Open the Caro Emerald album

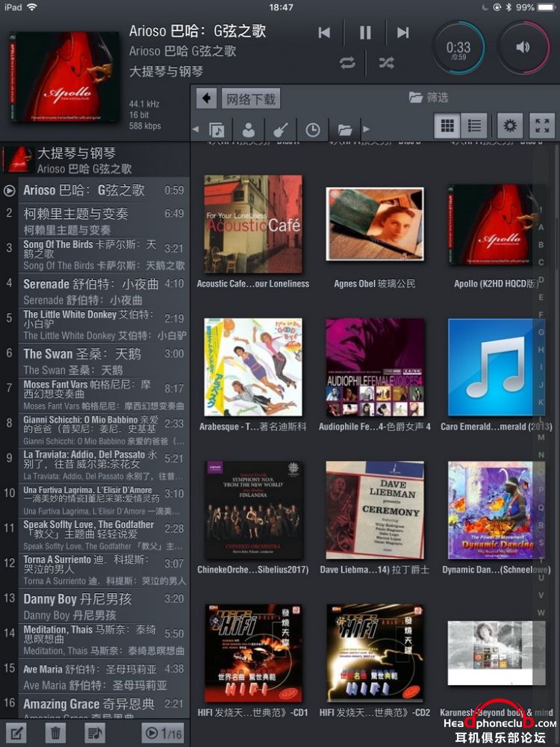[x=495, y=368]
